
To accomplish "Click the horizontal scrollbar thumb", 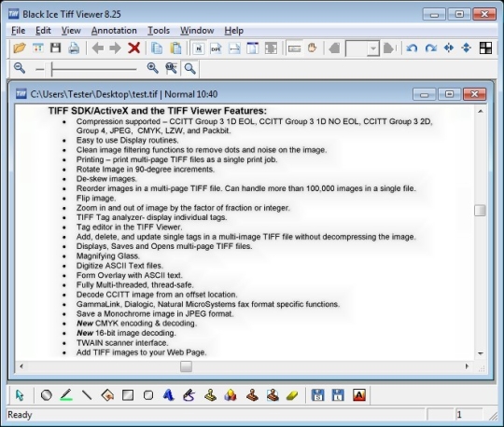I will point(186,366).
